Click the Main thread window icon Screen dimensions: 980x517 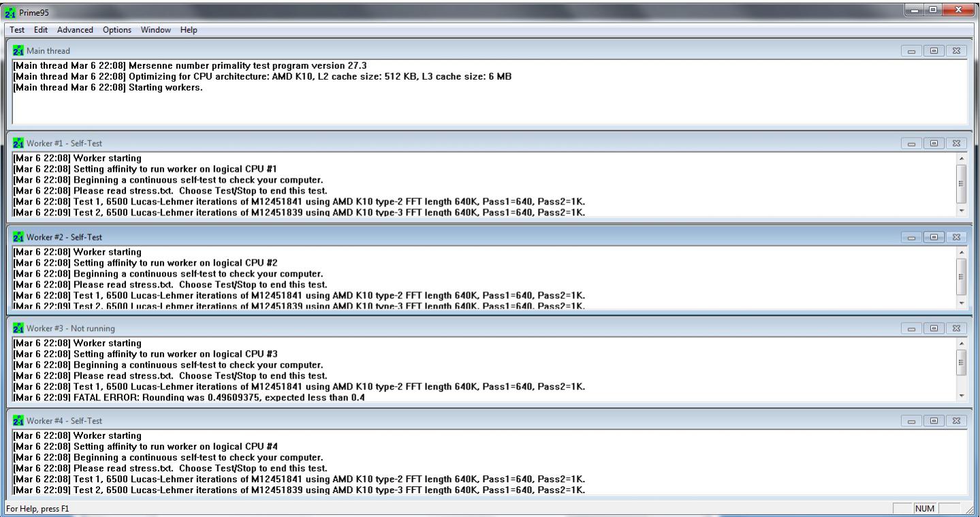18,50
